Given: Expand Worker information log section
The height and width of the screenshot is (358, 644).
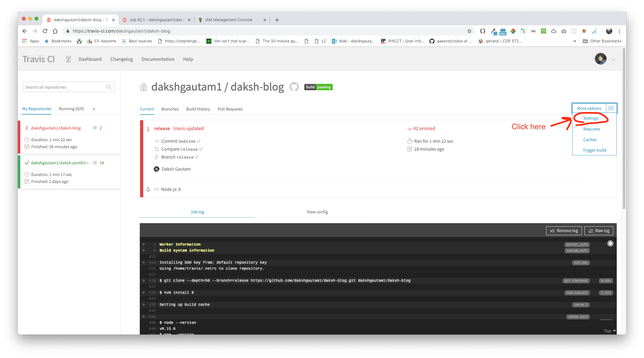Looking at the screenshot, I should click(144, 244).
